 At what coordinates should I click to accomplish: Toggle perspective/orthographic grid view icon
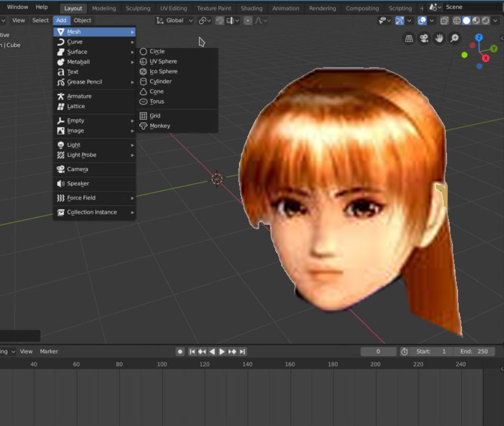tap(409, 39)
